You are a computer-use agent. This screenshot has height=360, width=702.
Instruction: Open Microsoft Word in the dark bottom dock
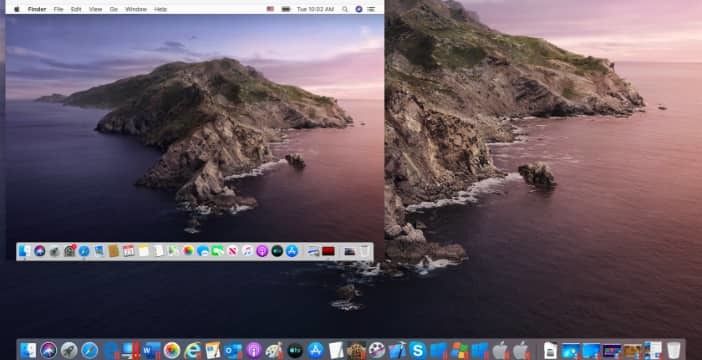coord(151,350)
